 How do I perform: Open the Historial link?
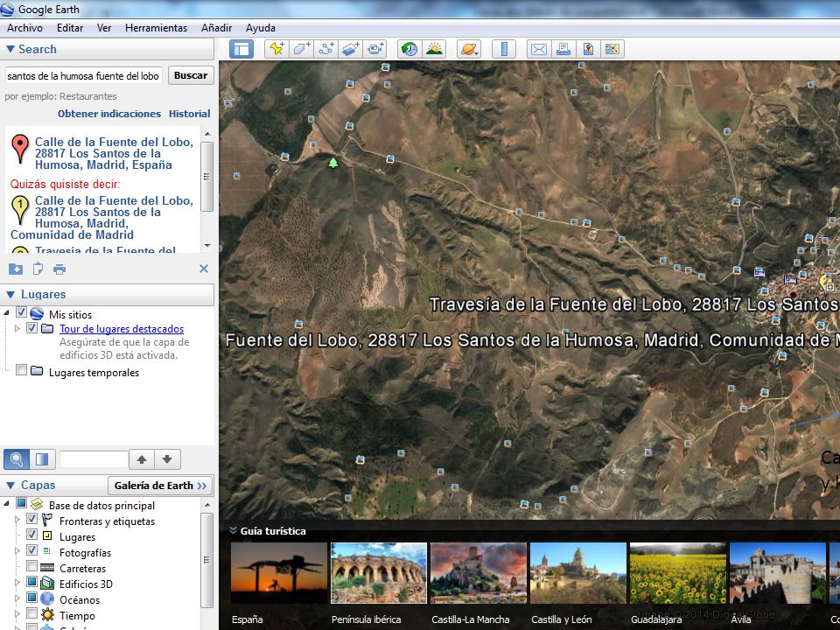point(190,114)
